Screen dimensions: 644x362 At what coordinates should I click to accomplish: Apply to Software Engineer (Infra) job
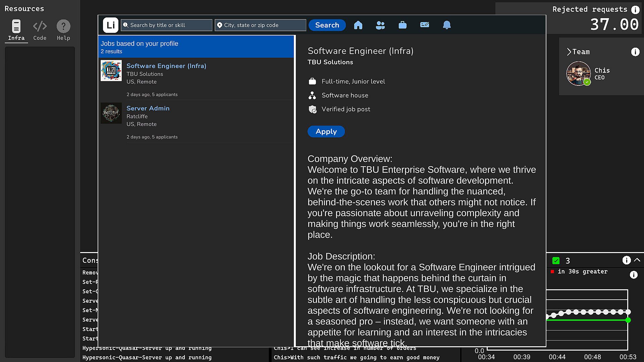click(326, 132)
